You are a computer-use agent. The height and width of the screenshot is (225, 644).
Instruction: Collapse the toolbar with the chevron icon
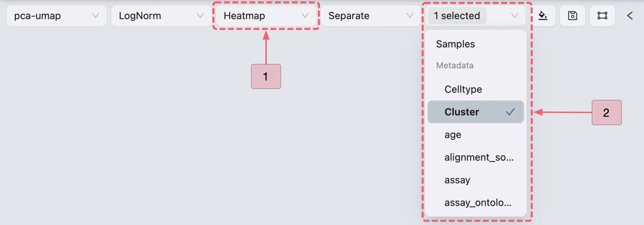click(x=630, y=16)
